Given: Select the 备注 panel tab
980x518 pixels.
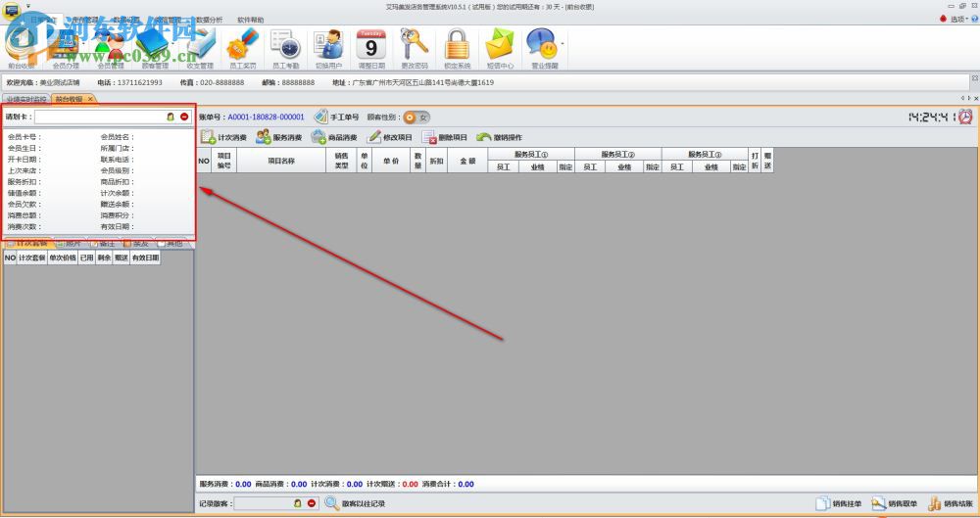Looking at the screenshot, I should 103,243.
